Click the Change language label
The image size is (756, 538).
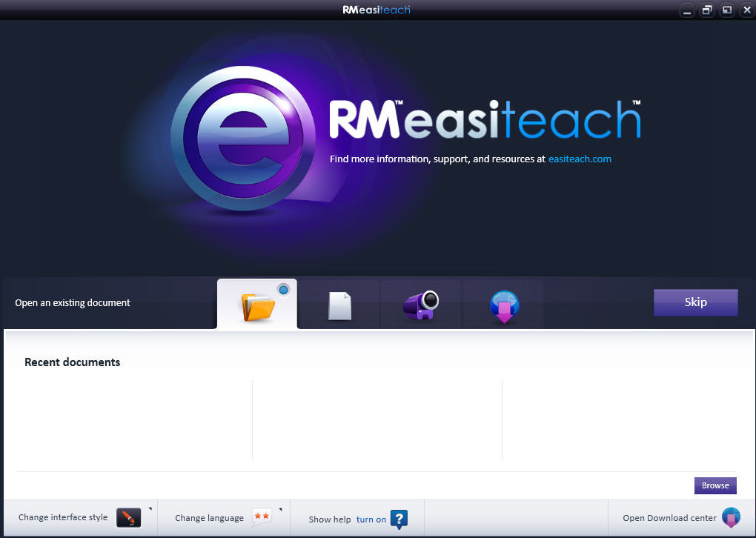[x=209, y=518]
